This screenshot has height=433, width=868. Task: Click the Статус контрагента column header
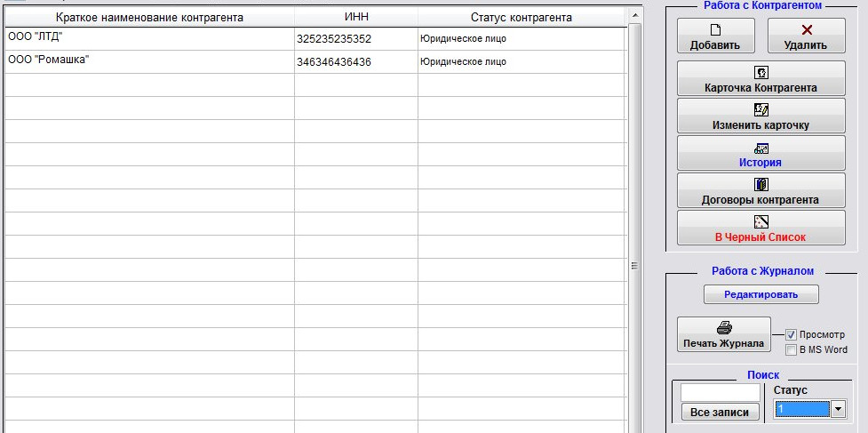(x=522, y=18)
